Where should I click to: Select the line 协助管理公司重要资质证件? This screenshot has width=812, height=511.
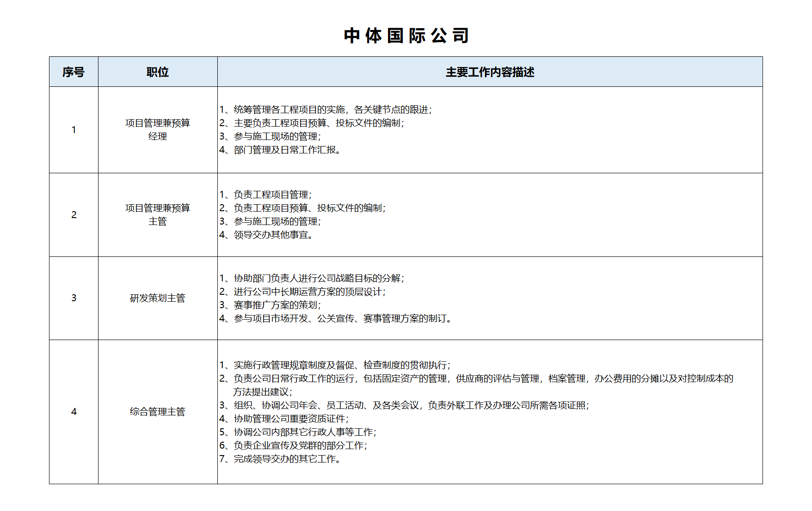(284, 419)
